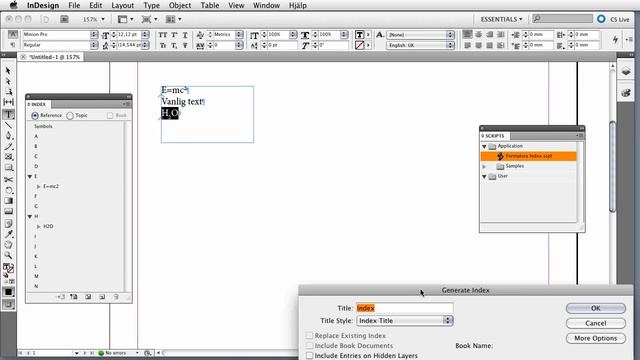Image resolution: width=640 pixels, height=360 pixels.
Task: Select the Selection tool arrow
Action: (8, 71)
